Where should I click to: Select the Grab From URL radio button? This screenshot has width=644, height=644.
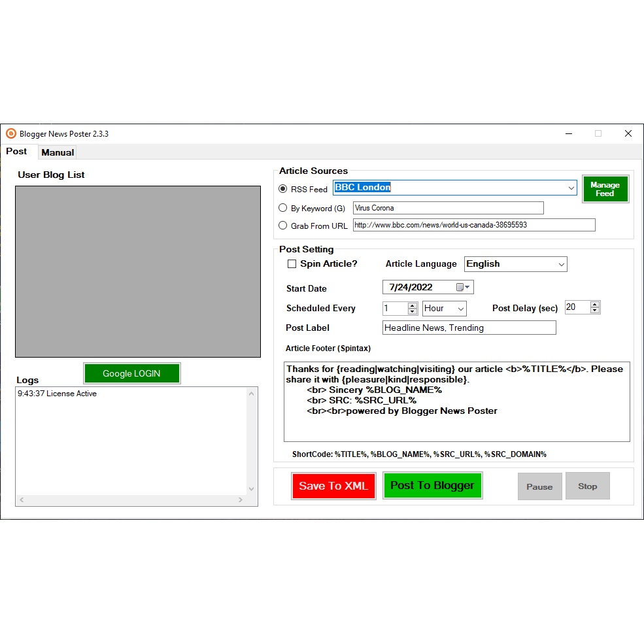(x=283, y=226)
